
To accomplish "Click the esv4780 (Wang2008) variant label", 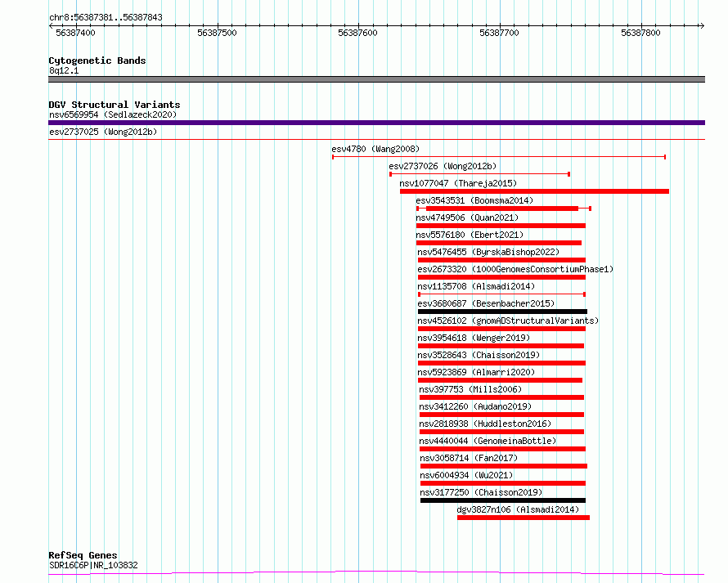I will [375, 149].
